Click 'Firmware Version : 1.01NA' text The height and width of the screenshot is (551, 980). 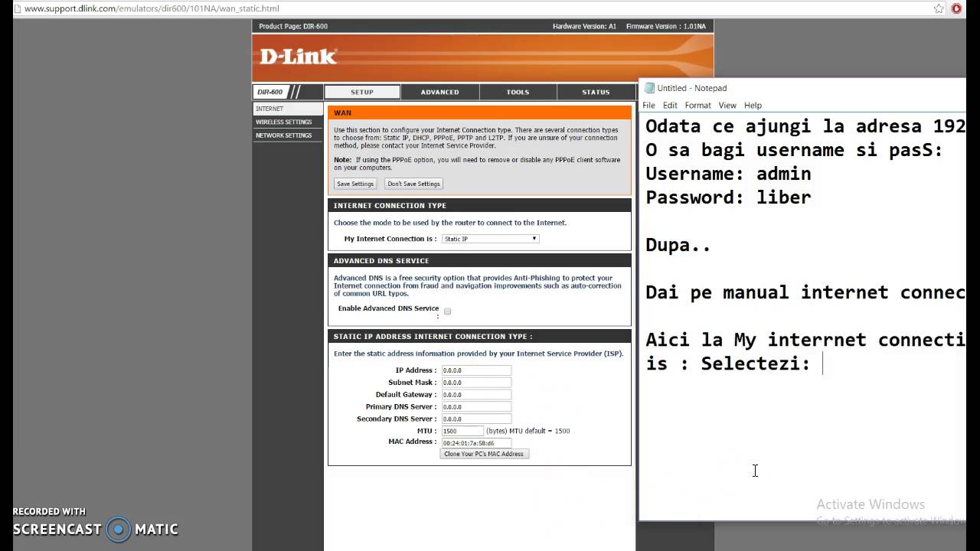pos(666,27)
